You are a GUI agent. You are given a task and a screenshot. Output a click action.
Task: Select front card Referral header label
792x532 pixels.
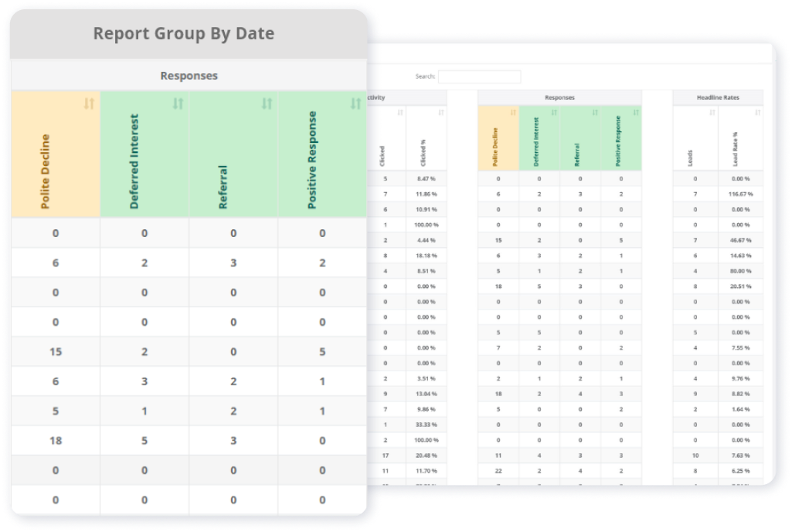tap(223, 187)
